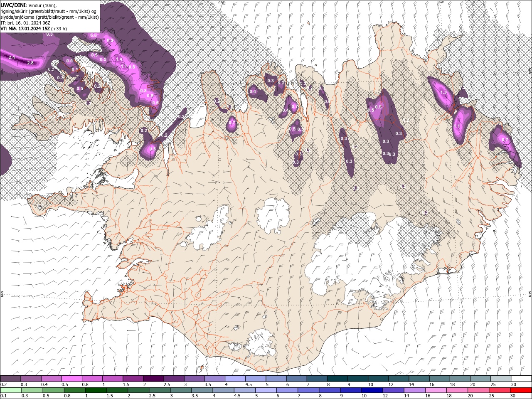
Task: Select the bright red rain swatch at 30
Action: tap(520, 390)
